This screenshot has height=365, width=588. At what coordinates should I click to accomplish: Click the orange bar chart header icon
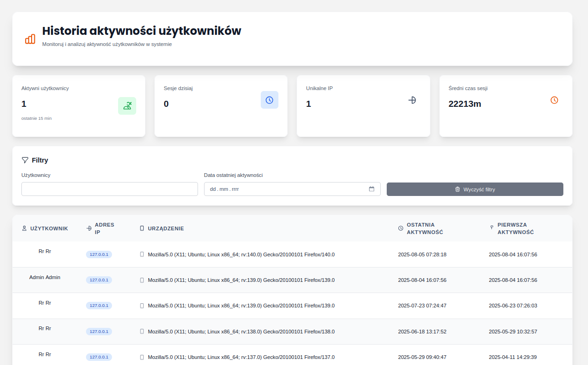30,39
